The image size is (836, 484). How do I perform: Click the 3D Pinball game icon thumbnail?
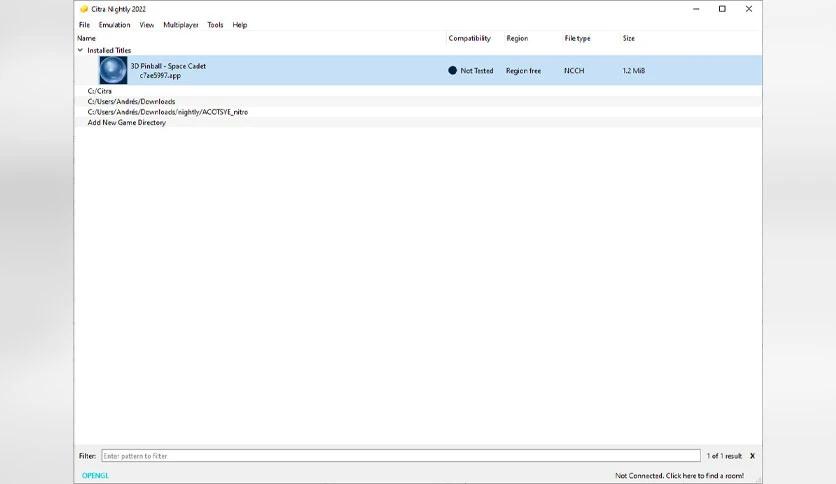113,70
